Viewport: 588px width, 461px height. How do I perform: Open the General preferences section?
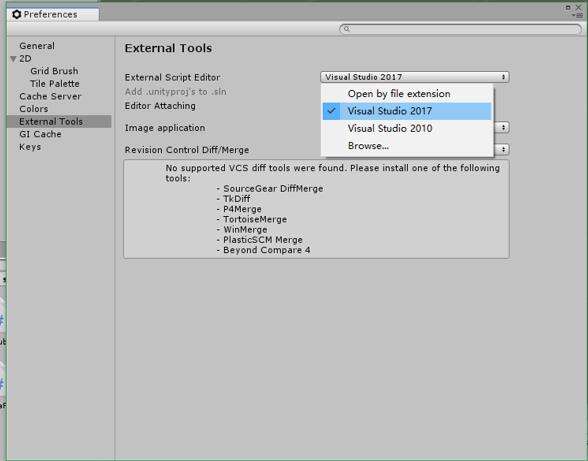37,46
